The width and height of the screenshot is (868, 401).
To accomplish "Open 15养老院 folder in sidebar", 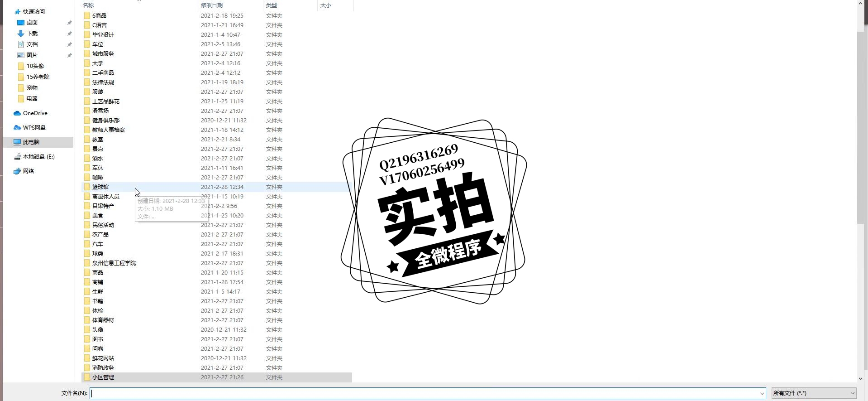I will (x=38, y=77).
